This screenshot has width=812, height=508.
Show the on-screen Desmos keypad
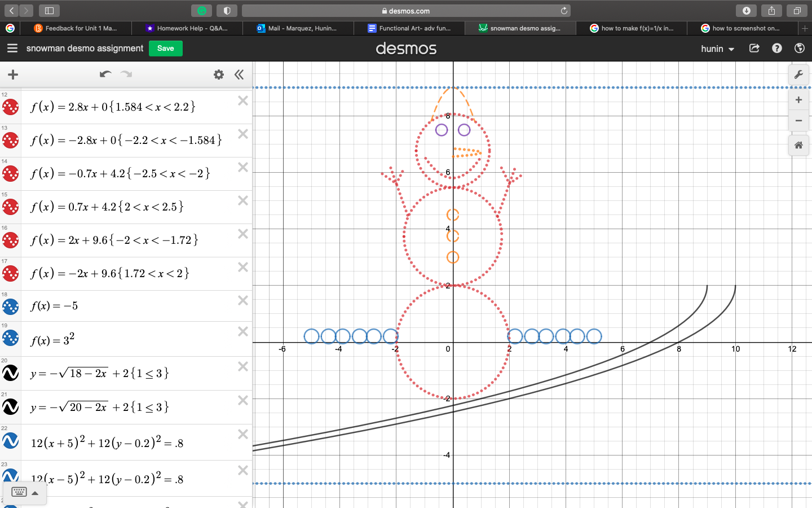point(19,492)
